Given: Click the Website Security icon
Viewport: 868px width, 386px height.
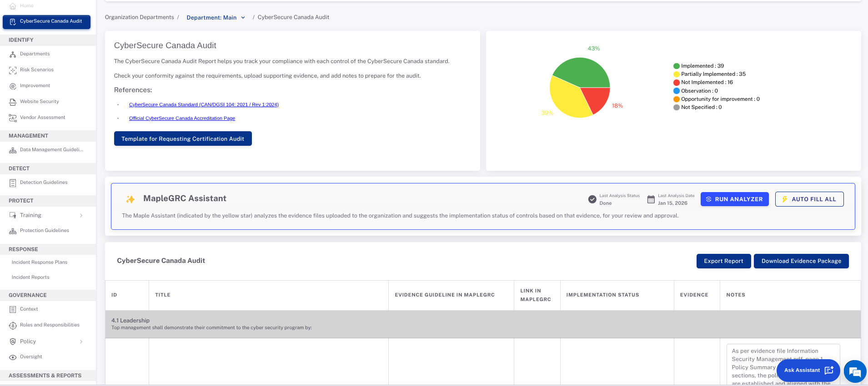Looking at the screenshot, I should (13, 102).
